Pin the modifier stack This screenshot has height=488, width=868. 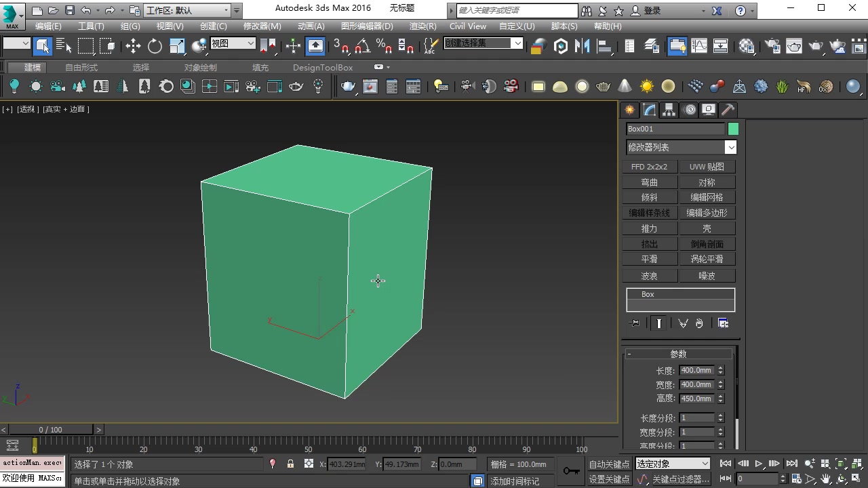[x=633, y=323]
